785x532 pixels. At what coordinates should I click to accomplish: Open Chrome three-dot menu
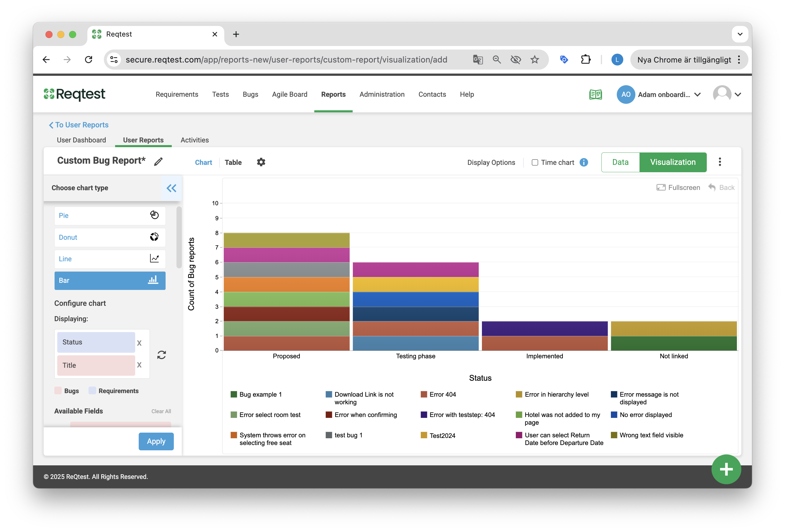(739, 60)
